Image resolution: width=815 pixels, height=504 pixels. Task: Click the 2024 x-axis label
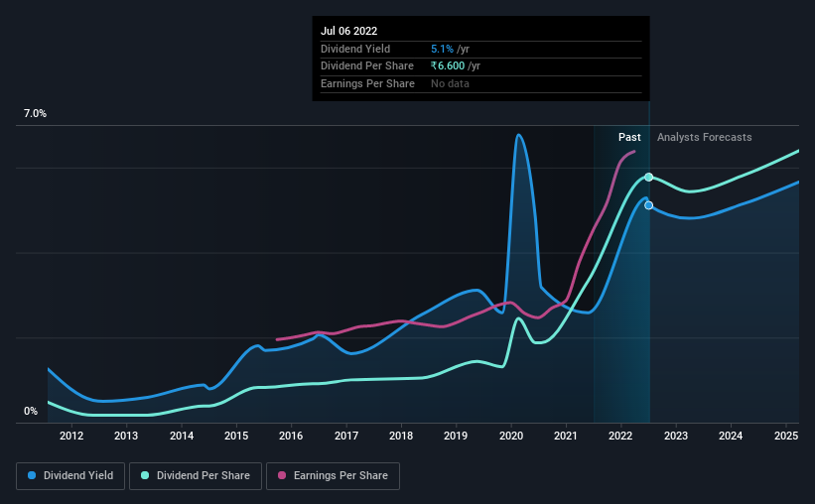731,436
